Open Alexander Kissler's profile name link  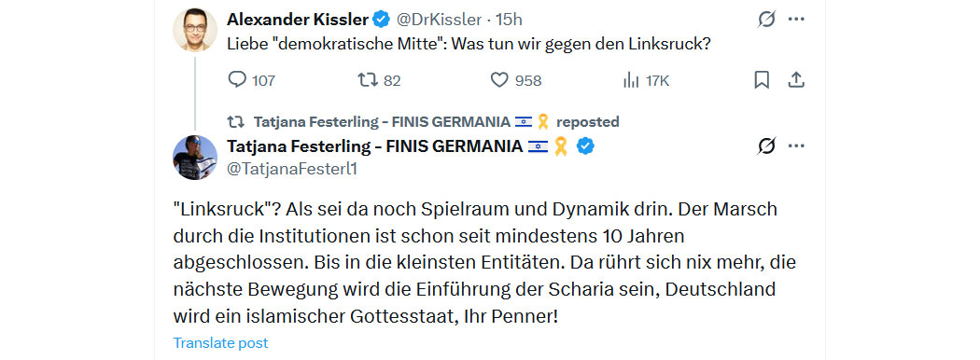298,20
